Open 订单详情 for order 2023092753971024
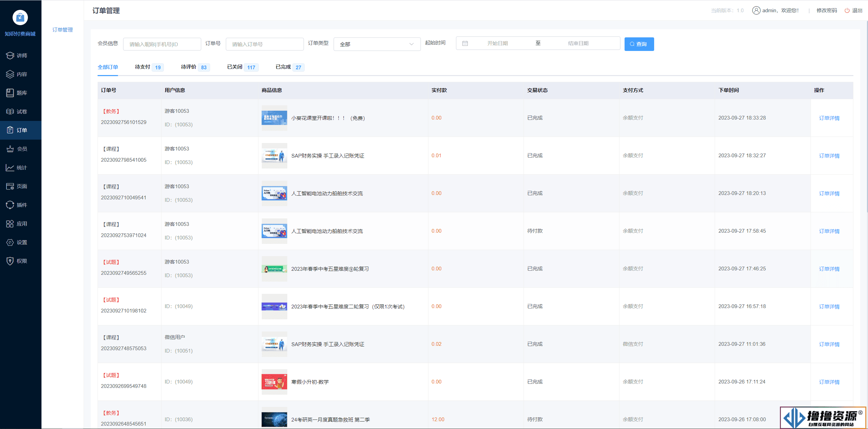Image resolution: width=868 pixels, height=429 pixels. point(829,231)
